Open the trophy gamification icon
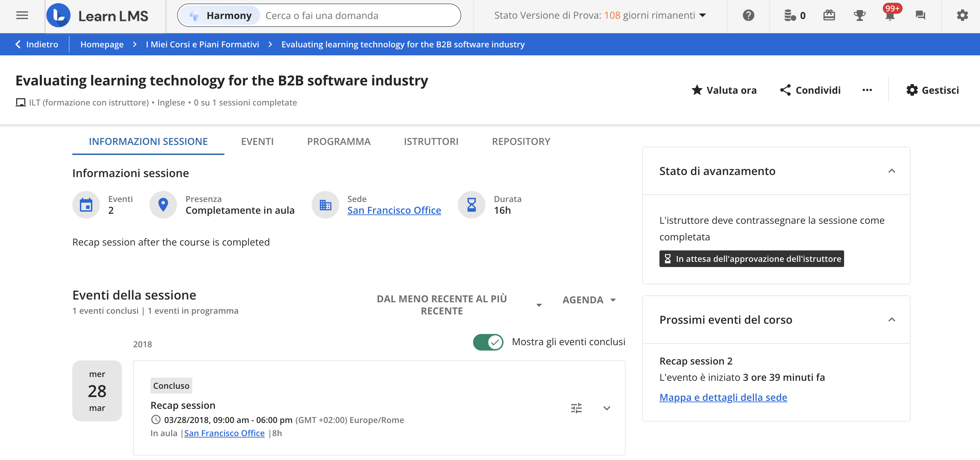This screenshot has width=980, height=460. point(859,15)
